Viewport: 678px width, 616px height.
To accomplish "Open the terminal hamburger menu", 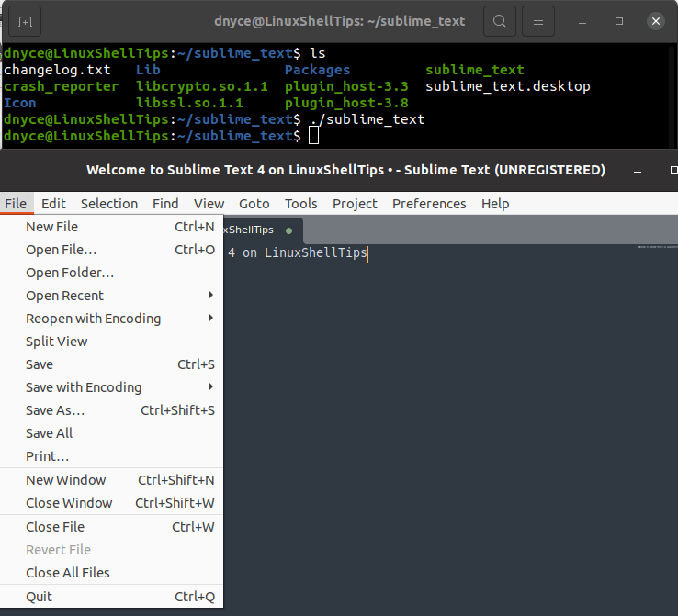I will pyautogui.click(x=538, y=21).
